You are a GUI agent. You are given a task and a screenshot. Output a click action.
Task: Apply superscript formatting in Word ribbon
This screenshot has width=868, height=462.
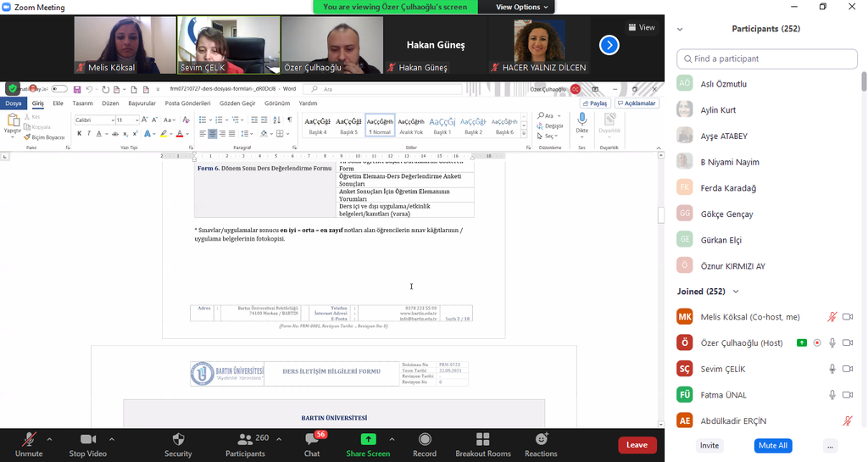[135, 133]
